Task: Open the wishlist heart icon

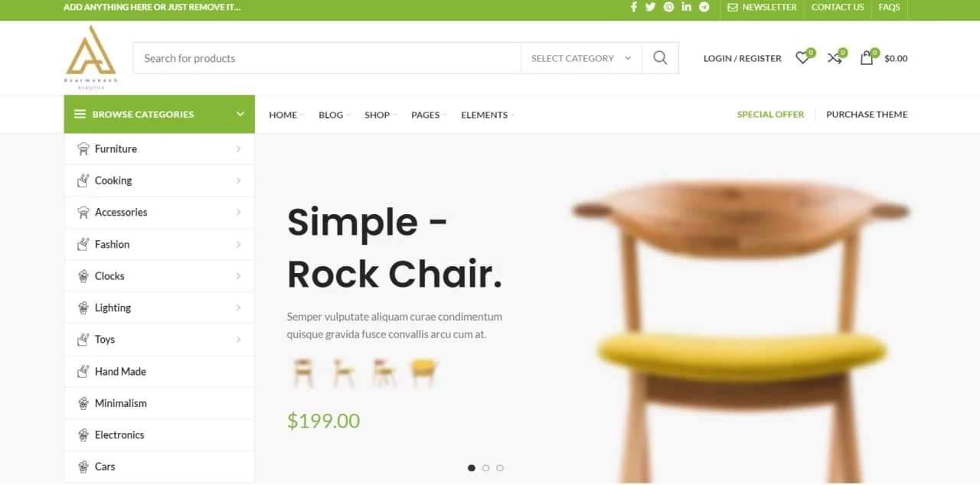Action: pos(803,57)
